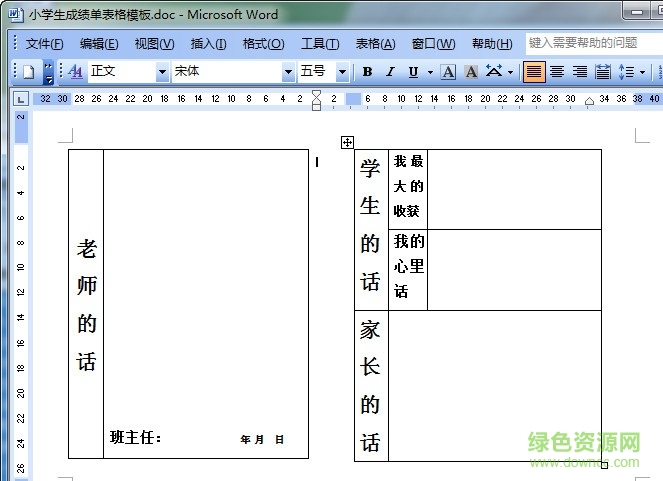Click the 我的心里话 cell

[x=408, y=270]
